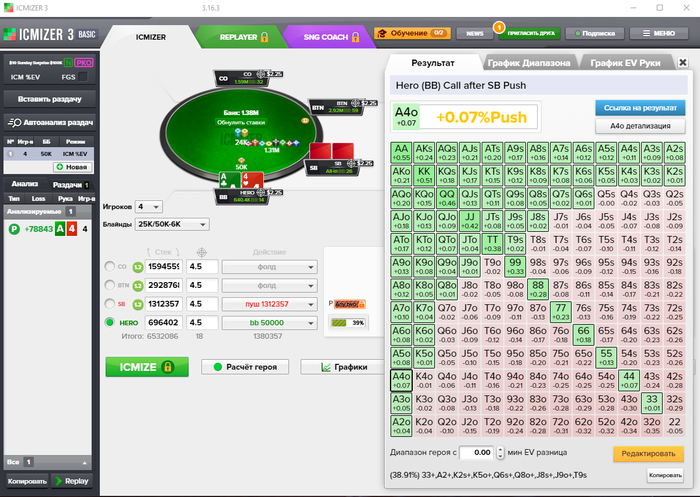Screen dimensions: 700x497
Task: Click the red 4 card in analysis row
Action: (x=71, y=229)
